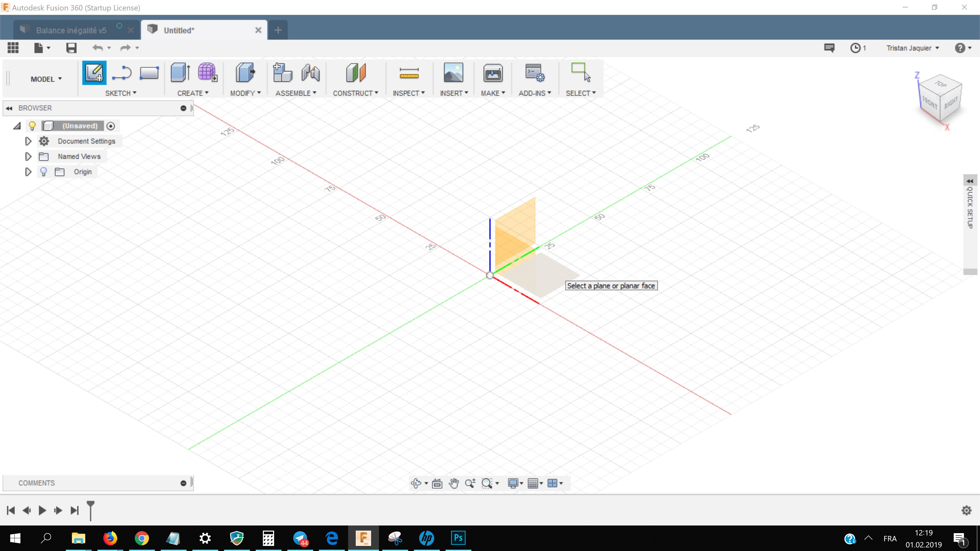Open the File menu dropdown arrow

[x=48, y=48]
